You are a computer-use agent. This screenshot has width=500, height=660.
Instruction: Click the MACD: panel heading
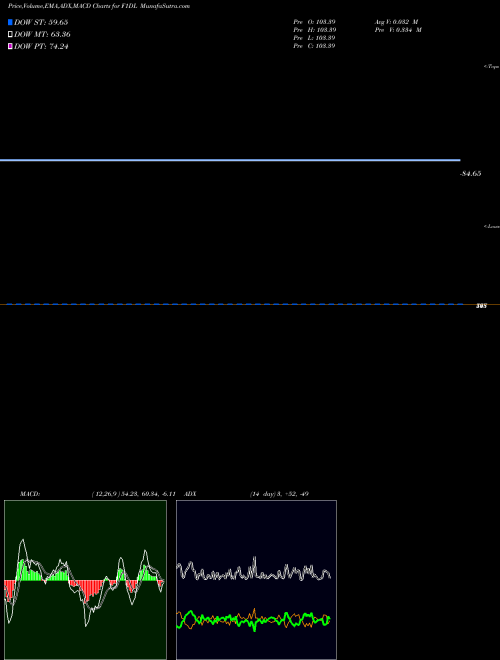tap(30, 494)
